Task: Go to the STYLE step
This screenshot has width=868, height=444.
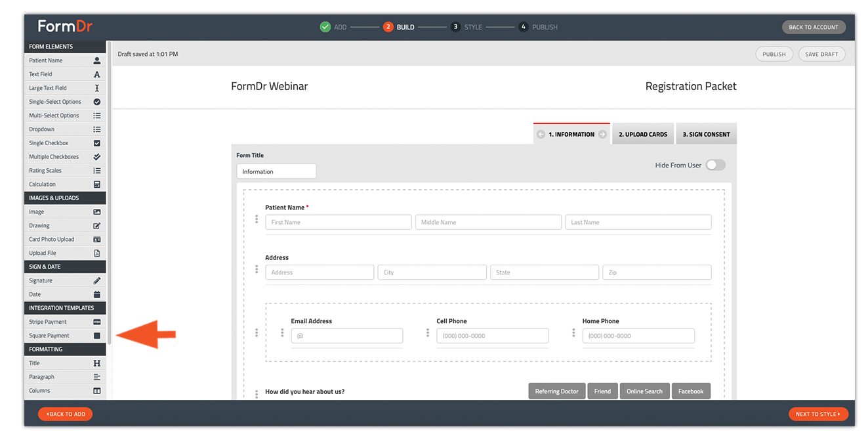Action: [466, 27]
